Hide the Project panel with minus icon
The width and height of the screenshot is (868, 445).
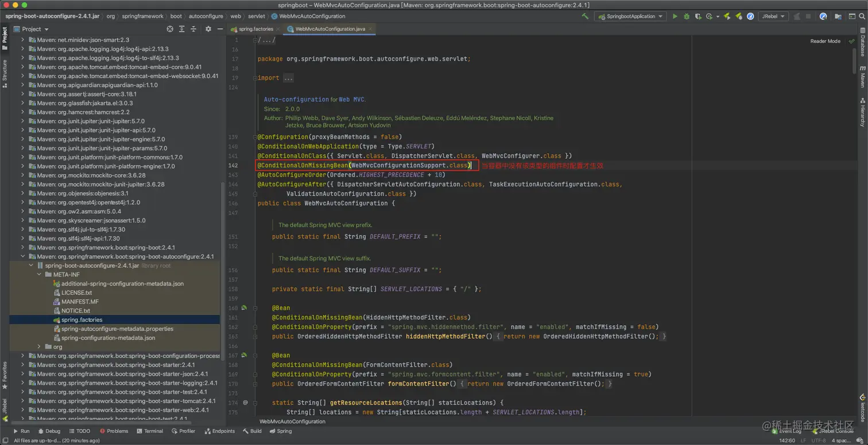[x=220, y=29]
